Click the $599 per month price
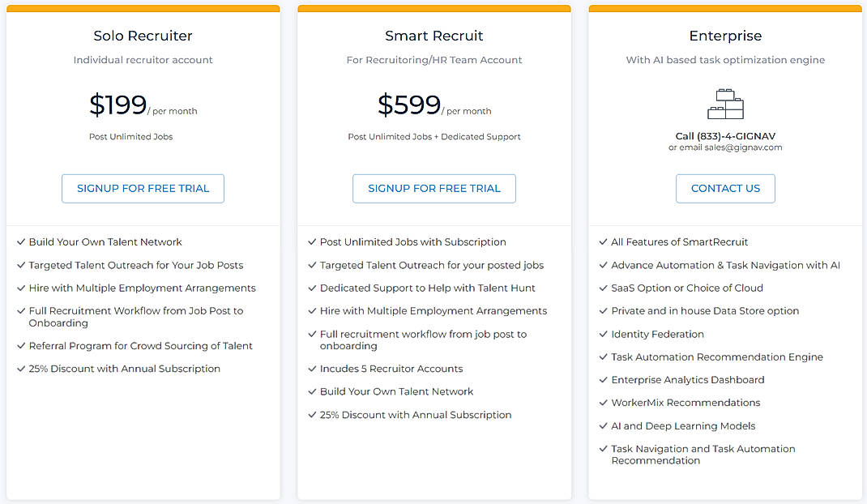 point(409,105)
